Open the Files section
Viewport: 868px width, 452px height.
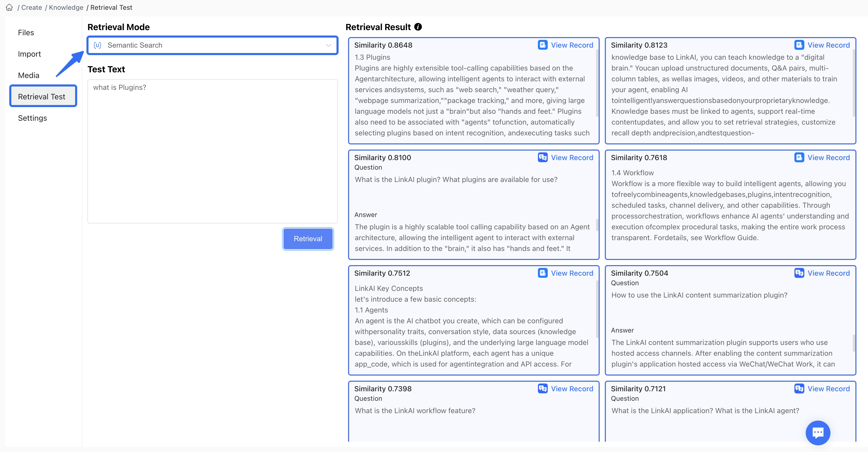(x=26, y=33)
